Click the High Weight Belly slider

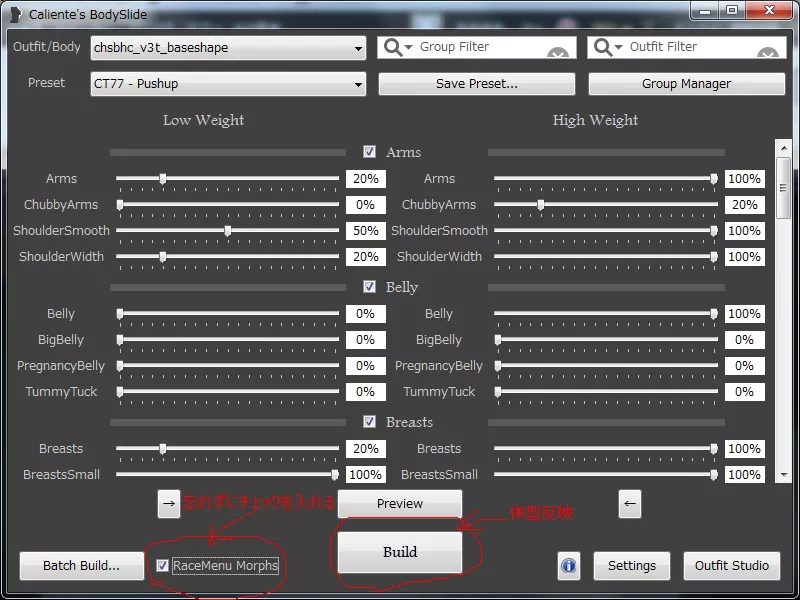coord(606,313)
